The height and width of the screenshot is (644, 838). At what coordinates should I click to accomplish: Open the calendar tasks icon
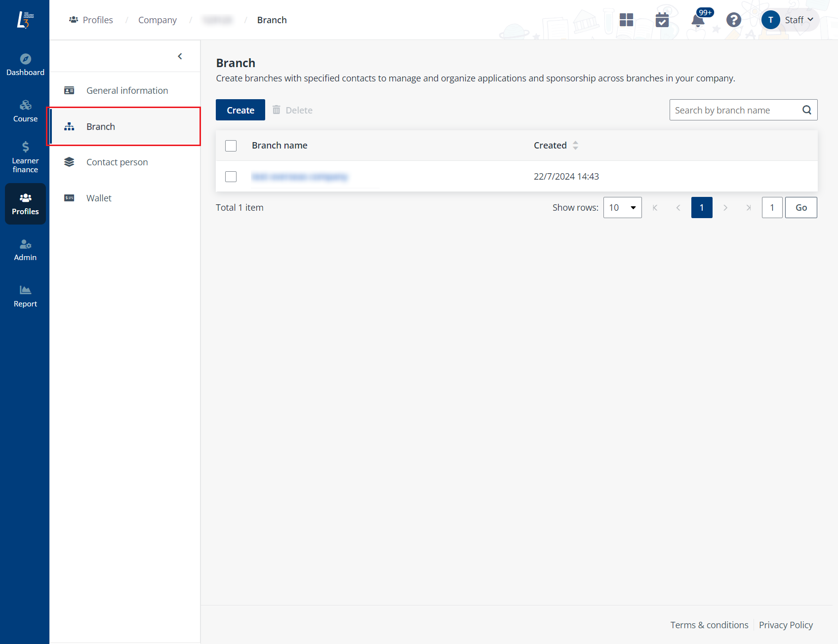click(x=662, y=20)
